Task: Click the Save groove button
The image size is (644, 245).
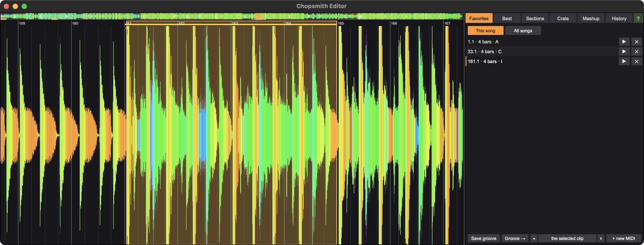Action: click(483, 239)
